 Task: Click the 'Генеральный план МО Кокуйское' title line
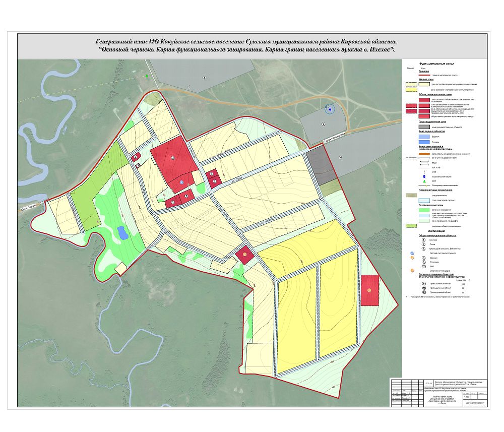(x=247, y=42)
